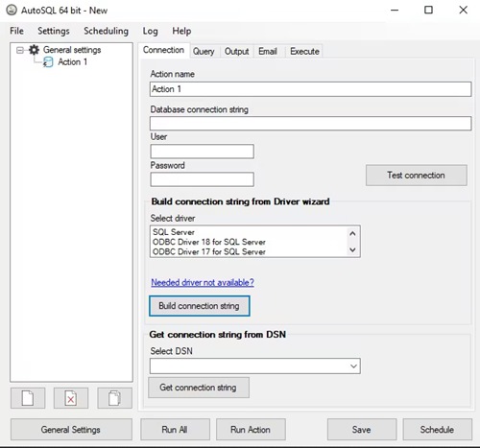Minimize the AutoSQL window
The width and height of the screenshot is (480, 448).
coord(395,11)
